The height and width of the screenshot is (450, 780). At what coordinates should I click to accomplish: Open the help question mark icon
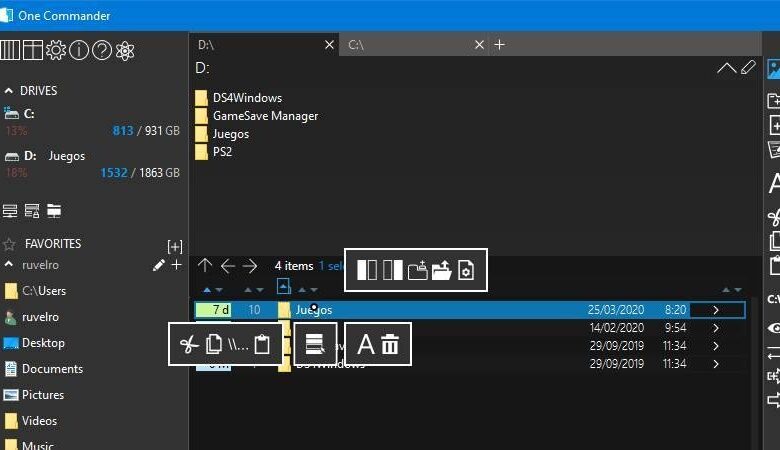(102, 50)
